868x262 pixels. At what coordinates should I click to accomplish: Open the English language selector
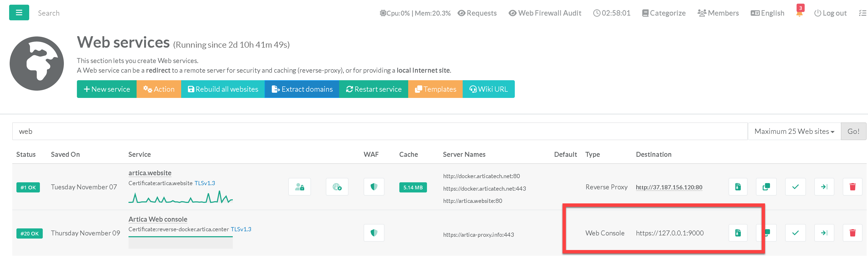pos(767,13)
